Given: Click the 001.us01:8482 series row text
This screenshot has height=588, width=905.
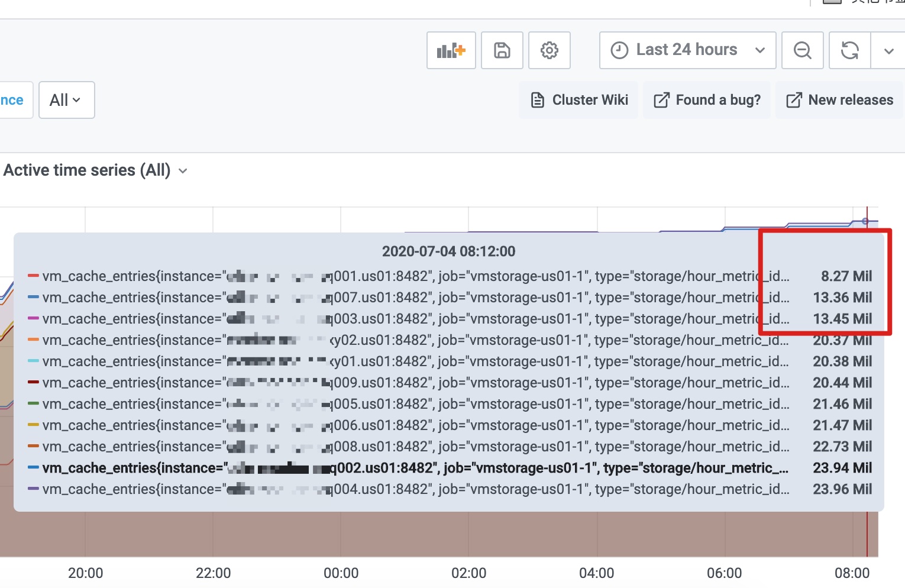Looking at the screenshot, I should coord(416,276).
